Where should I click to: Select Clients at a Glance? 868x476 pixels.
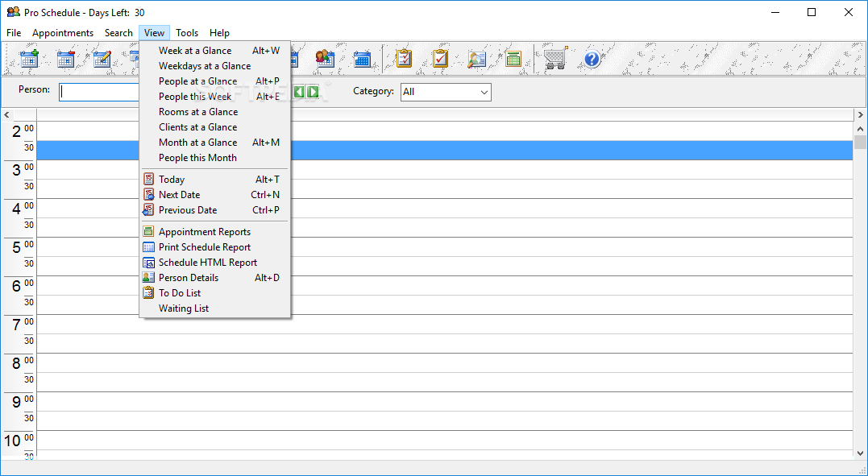(215, 127)
